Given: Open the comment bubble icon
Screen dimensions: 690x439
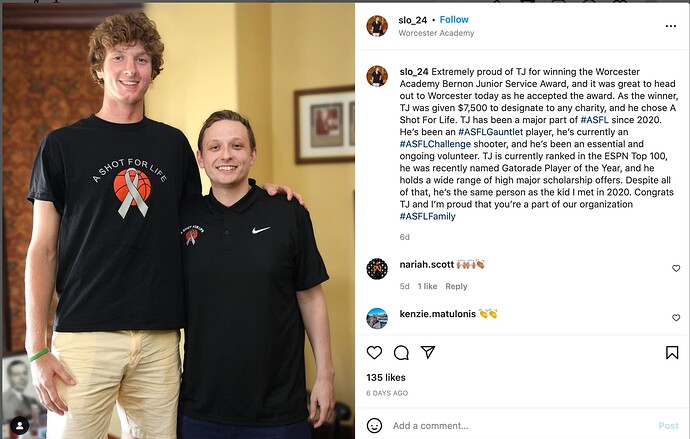Looking at the screenshot, I should pyautogui.click(x=401, y=352).
